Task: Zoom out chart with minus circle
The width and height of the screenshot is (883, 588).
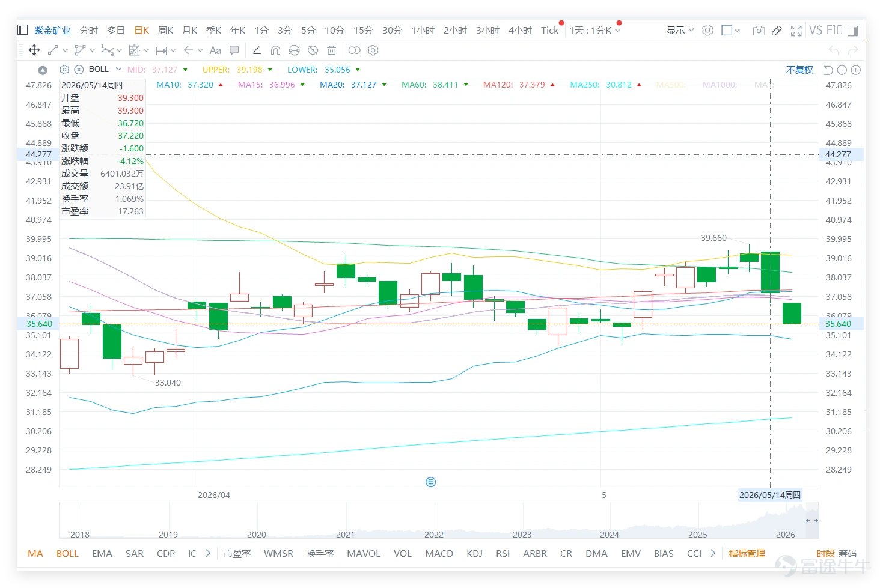Action: tap(842, 70)
